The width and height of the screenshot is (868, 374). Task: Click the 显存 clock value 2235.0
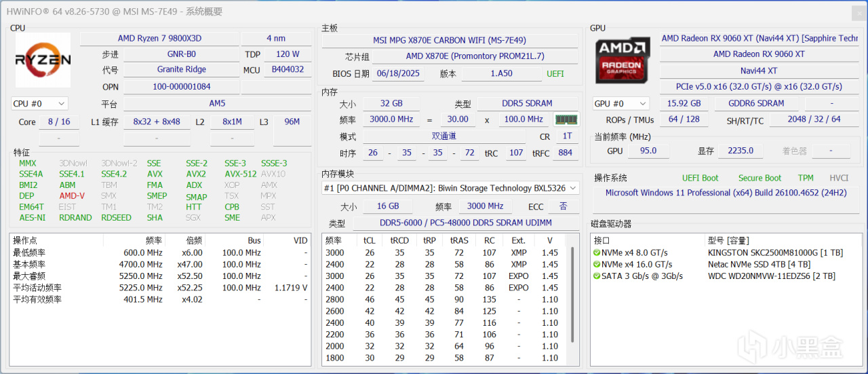pyautogui.click(x=740, y=151)
